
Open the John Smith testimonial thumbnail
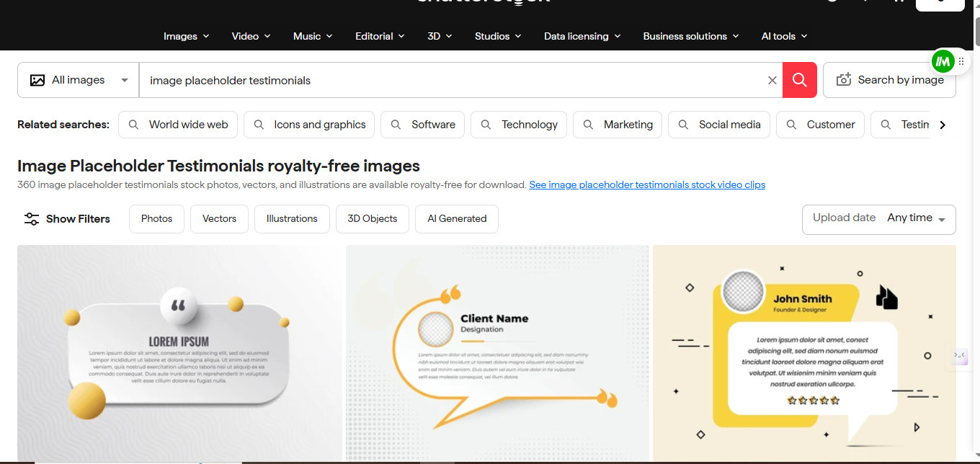pos(804,353)
